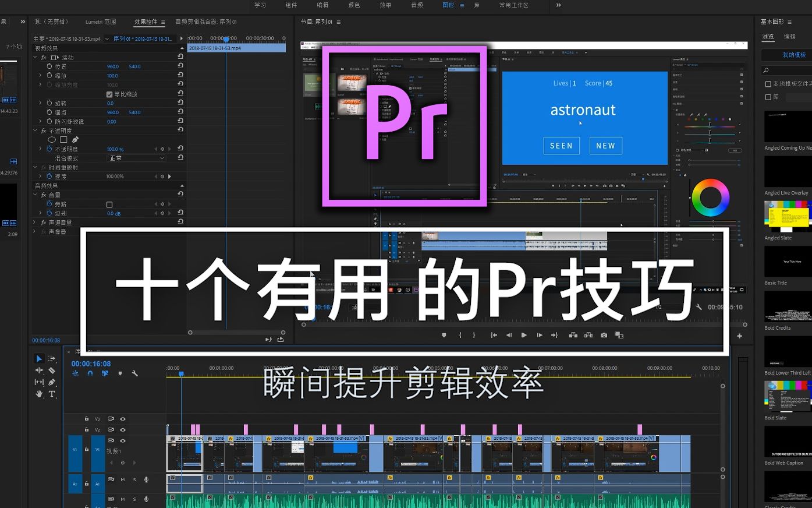Mute the A1 audio track
The width and height of the screenshot is (812, 508).
(x=123, y=479)
